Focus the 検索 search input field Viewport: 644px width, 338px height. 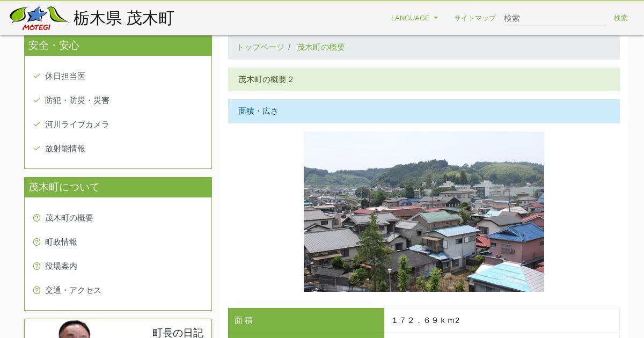[x=555, y=18]
